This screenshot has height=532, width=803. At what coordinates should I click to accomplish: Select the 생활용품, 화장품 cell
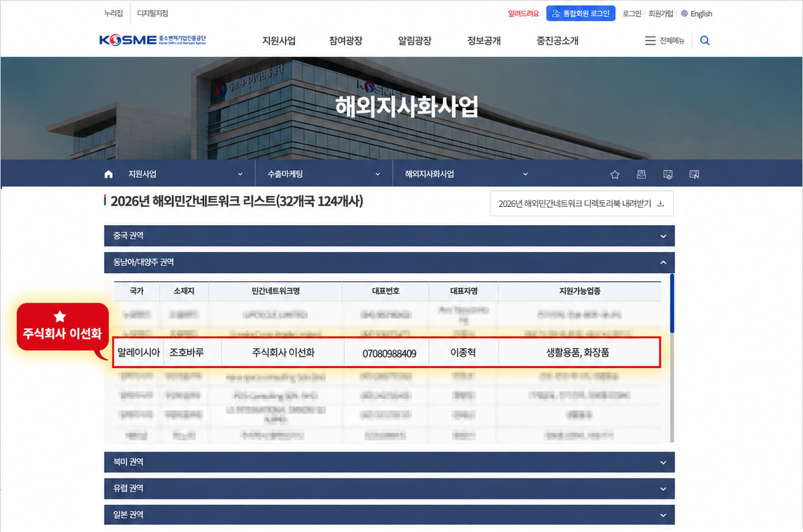click(x=578, y=352)
